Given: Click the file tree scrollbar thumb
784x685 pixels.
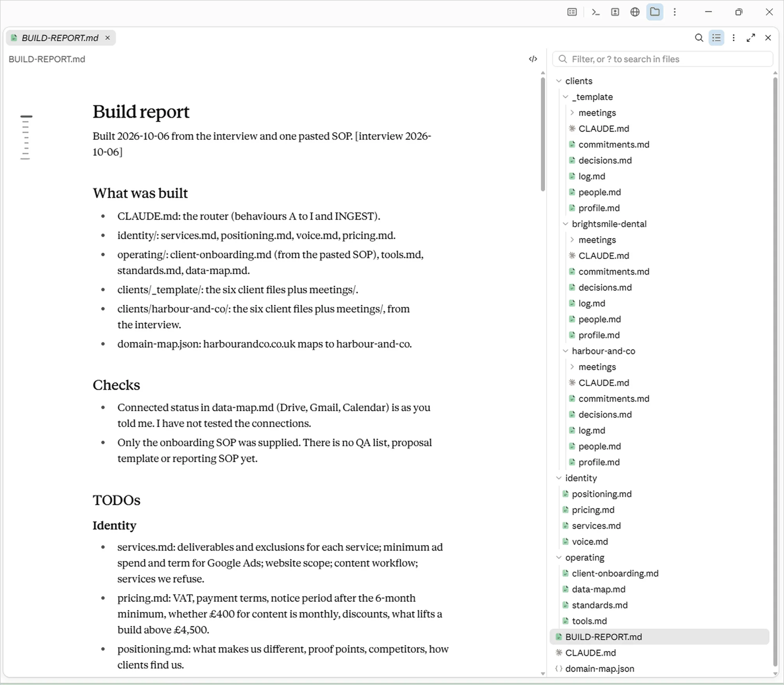Looking at the screenshot, I should coord(775,371).
